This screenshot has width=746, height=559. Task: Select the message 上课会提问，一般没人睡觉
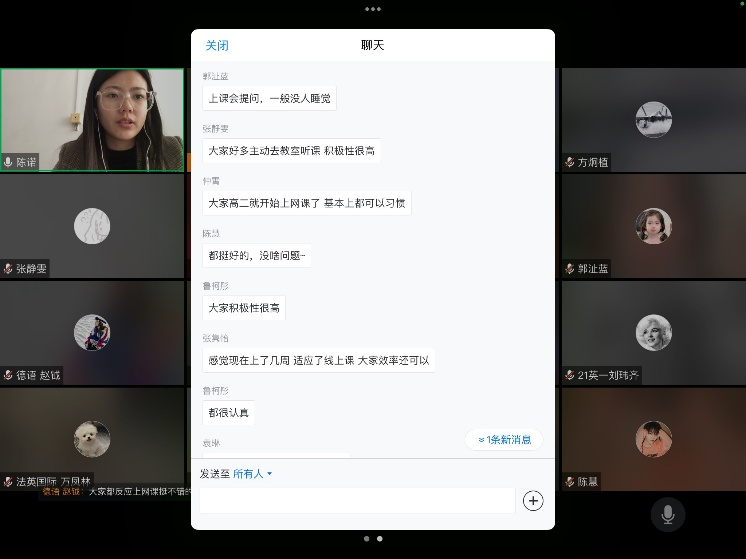[269, 98]
